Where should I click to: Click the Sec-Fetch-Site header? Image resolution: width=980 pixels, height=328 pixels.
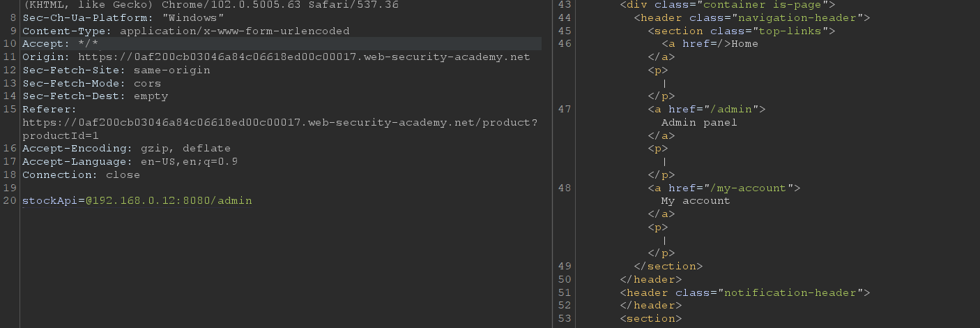click(x=116, y=70)
